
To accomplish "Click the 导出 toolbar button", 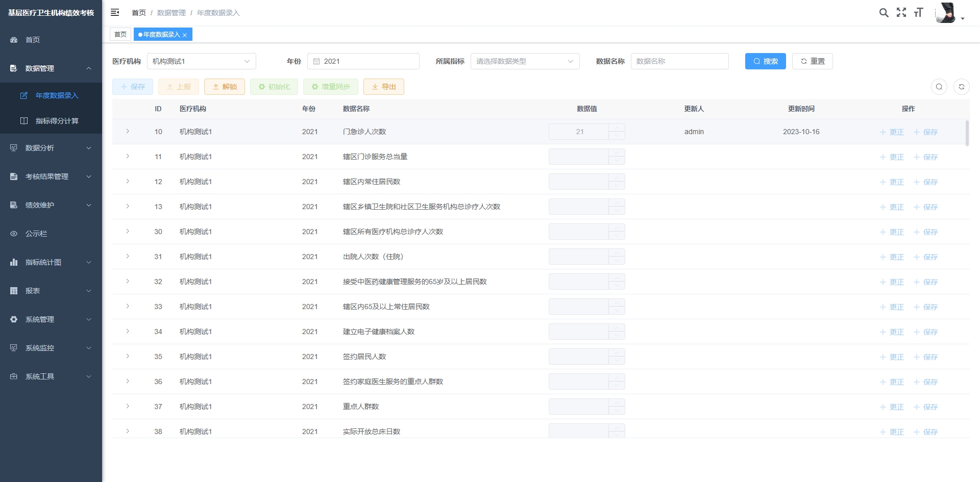I will click(384, 87).
